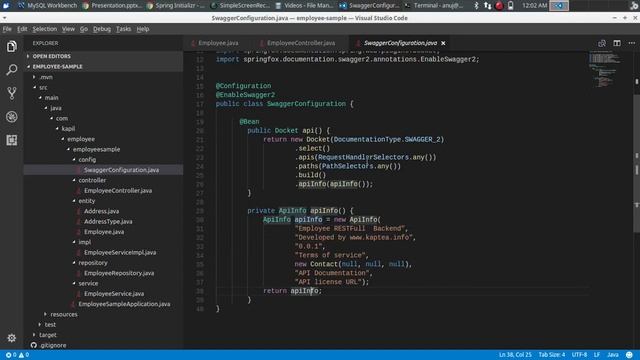Expand the Open Editors section

(x=51, y=56)
